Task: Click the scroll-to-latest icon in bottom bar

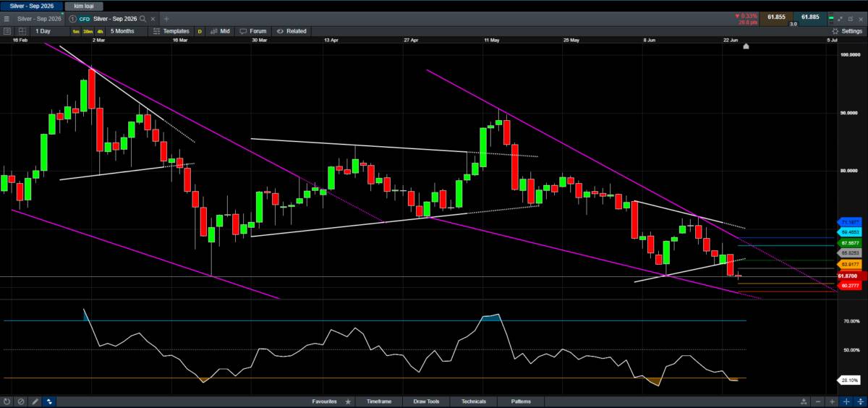Action: point(804,401)
